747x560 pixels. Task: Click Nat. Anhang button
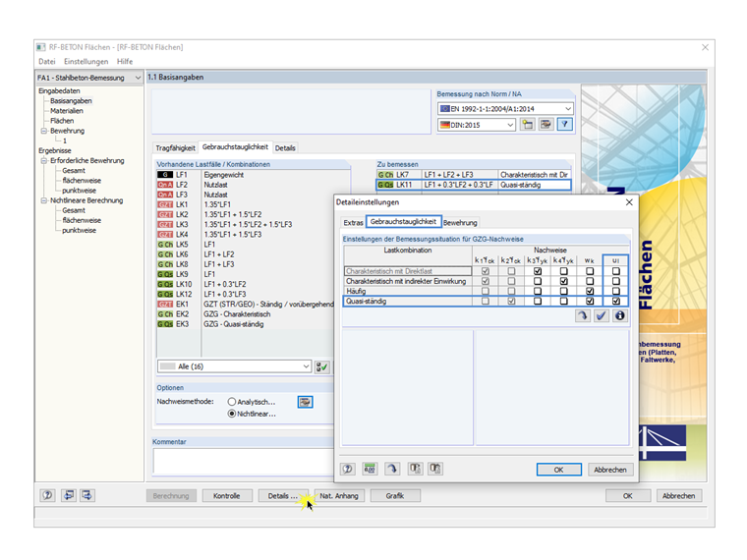pyautogui.click(x=339, y=496)
